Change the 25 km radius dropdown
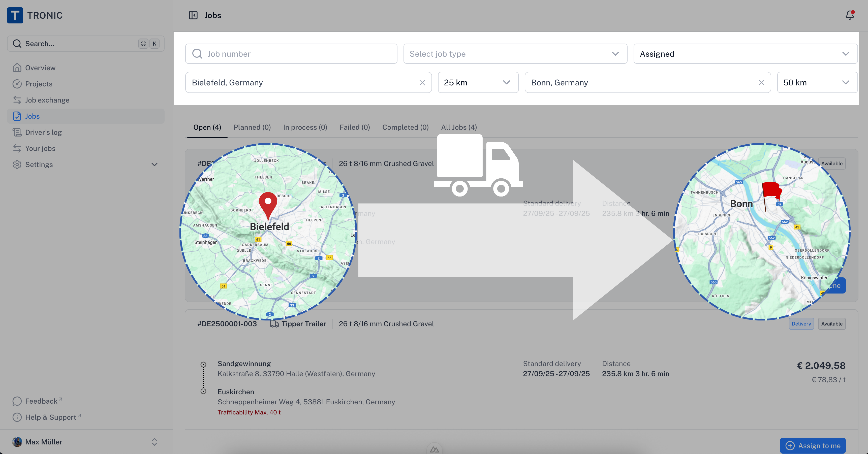Viewport: 868px width, 454px height. 478,83
